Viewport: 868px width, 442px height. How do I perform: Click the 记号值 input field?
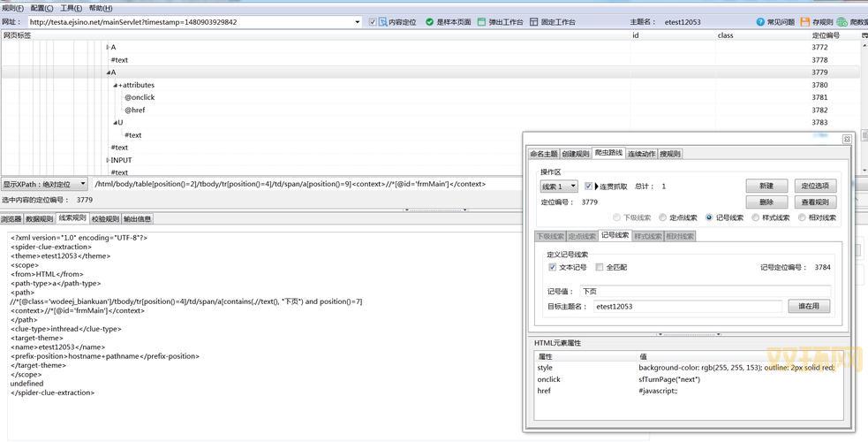[704, 291]
